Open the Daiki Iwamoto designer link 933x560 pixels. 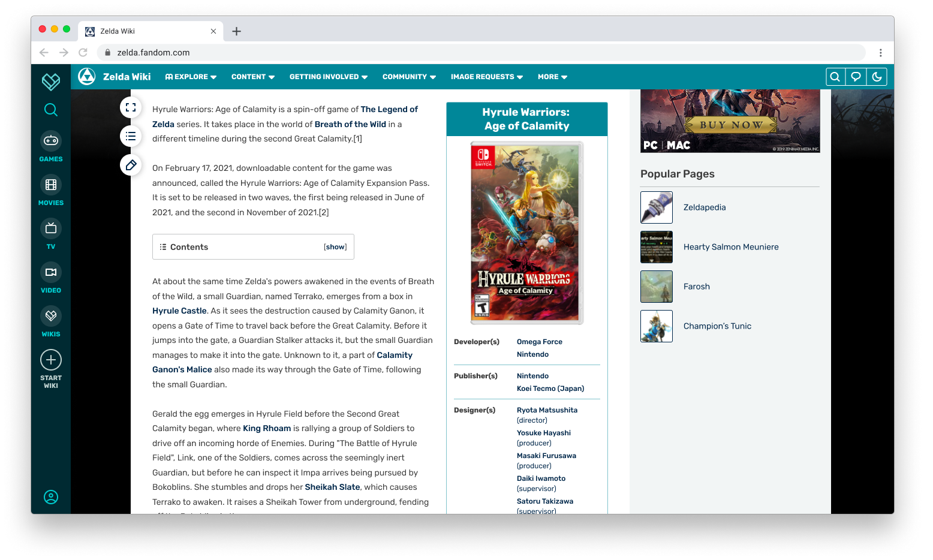click(x=541, y=478)
